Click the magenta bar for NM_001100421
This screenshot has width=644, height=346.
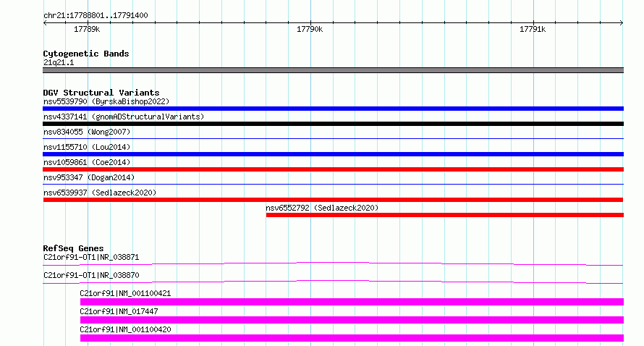click(x=352, y=302)
